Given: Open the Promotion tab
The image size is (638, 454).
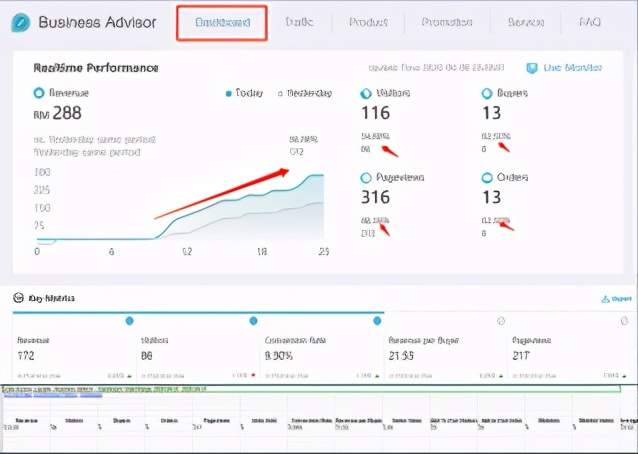Looking at the screenshot, I should pyautogui.click(x=447, y=22).
